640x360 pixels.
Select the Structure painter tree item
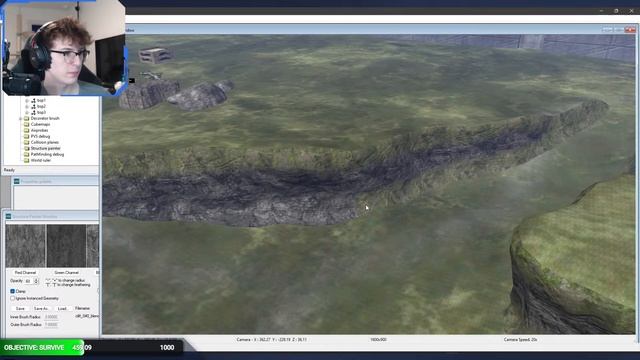(x=45, y=149)
